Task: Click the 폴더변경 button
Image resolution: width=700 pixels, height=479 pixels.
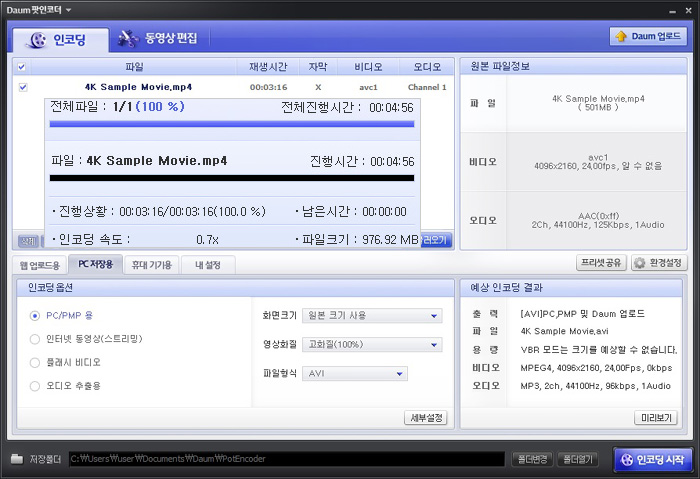Action: pyautogui.click(x=533, y=459)
